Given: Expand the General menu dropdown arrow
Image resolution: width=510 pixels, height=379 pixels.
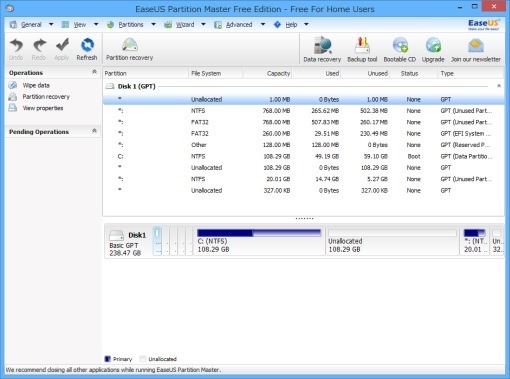Looking at the screenshot, I should 51,24.
